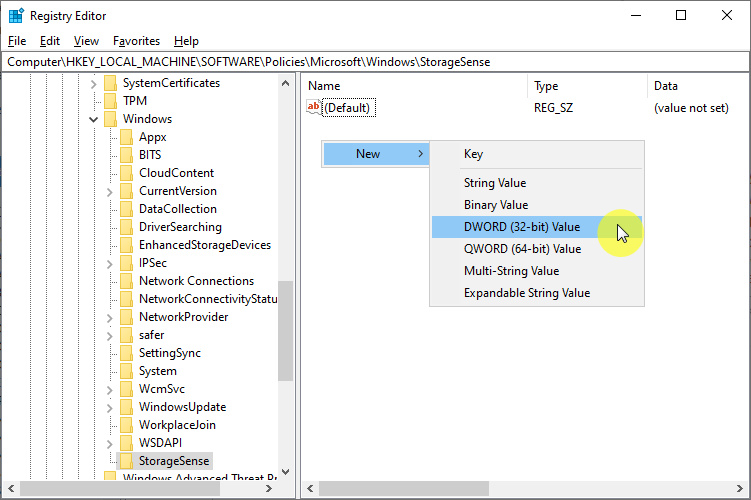Viewport: 751px width, 500px height.
Task: Click the DataCollection folder icon
Action: [x=126, y=209]
